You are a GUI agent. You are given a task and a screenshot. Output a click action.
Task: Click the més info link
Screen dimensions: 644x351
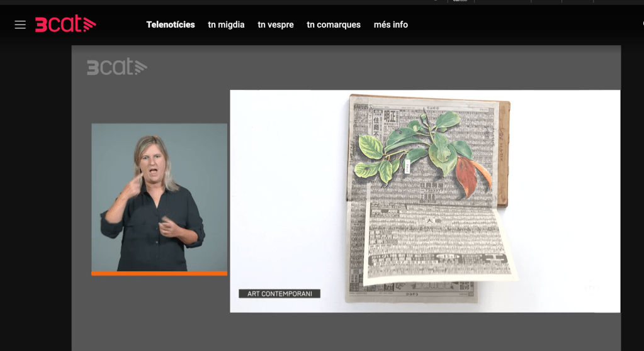coord(391,25)
